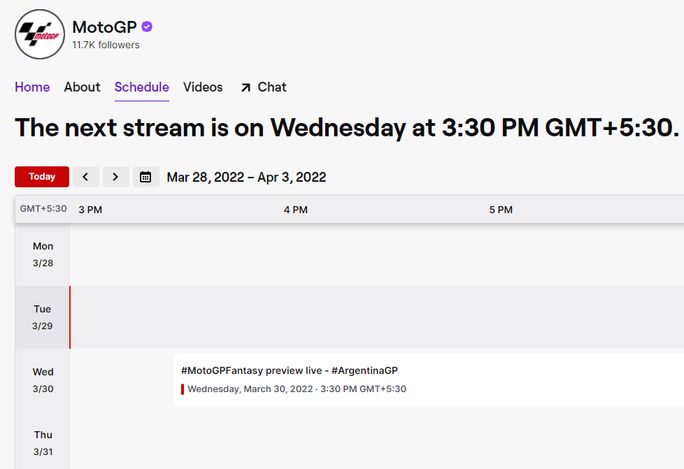Screen dimensions: 684x469
Task: Open the #MotoGPFantasy preview live event
Action: point(290,370)
